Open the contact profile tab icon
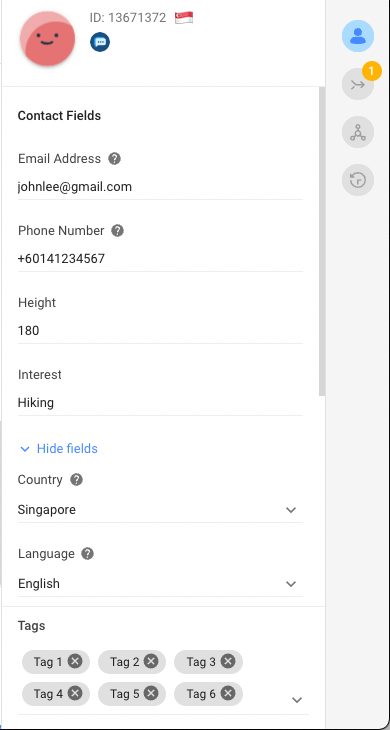390x730 pixels. (357, 36)
